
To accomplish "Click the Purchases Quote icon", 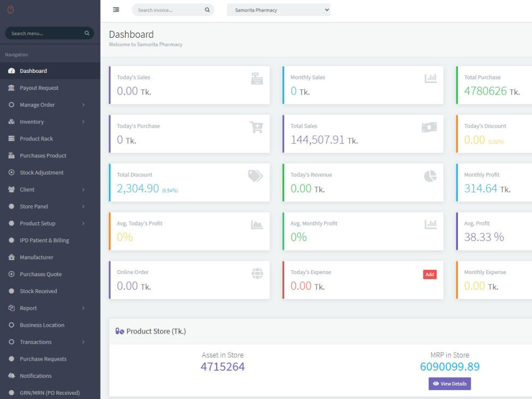I will pos(12,274).
